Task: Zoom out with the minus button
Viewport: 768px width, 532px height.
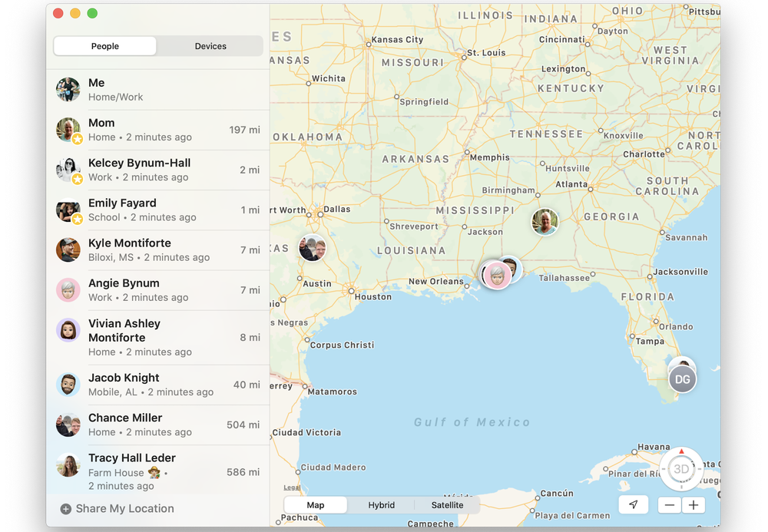Action: (x=670, y=505)
